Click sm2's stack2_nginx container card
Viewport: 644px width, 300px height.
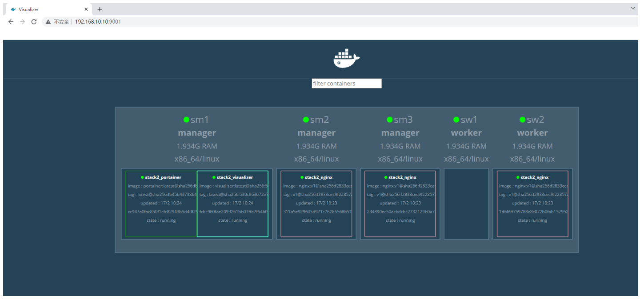[316, 204]
